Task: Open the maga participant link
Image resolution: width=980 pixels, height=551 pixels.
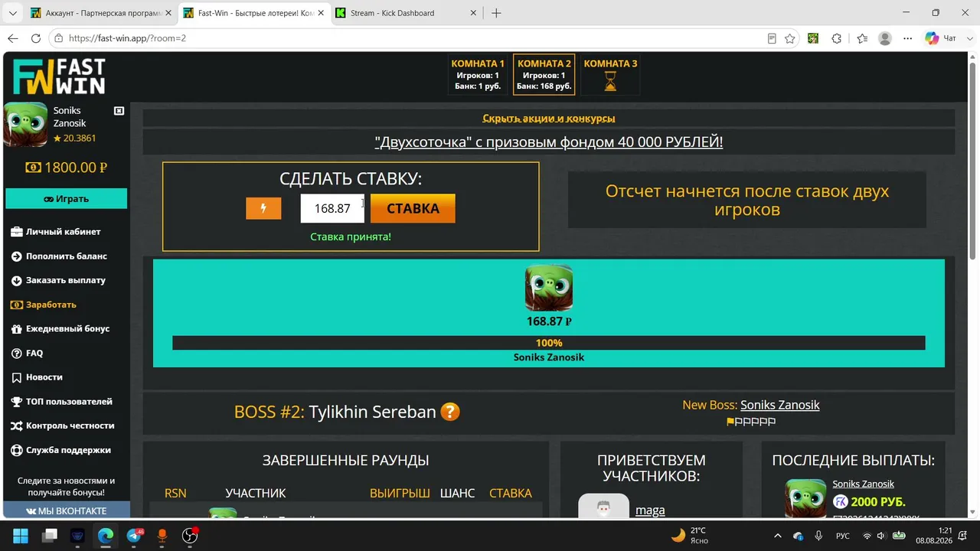Action: coord(650,510)
